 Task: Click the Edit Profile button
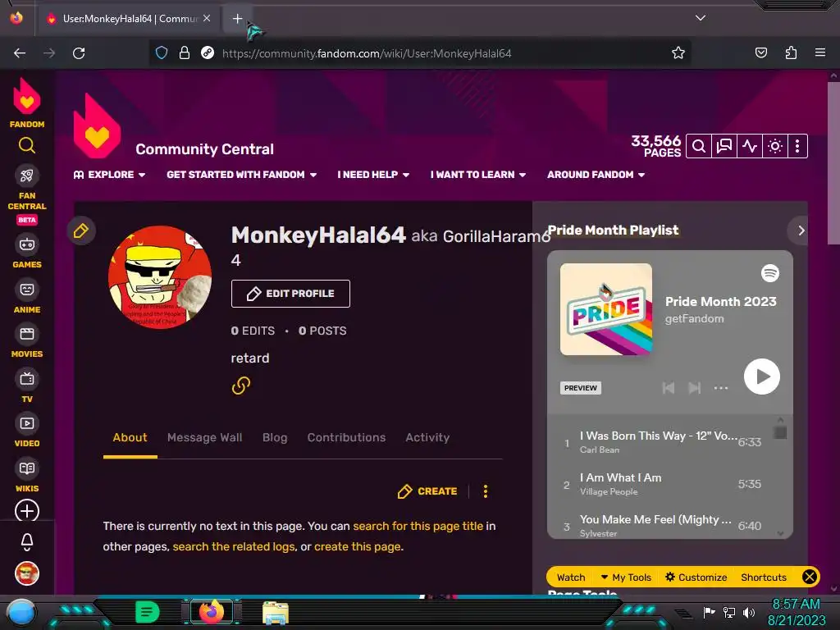point(290,294)
